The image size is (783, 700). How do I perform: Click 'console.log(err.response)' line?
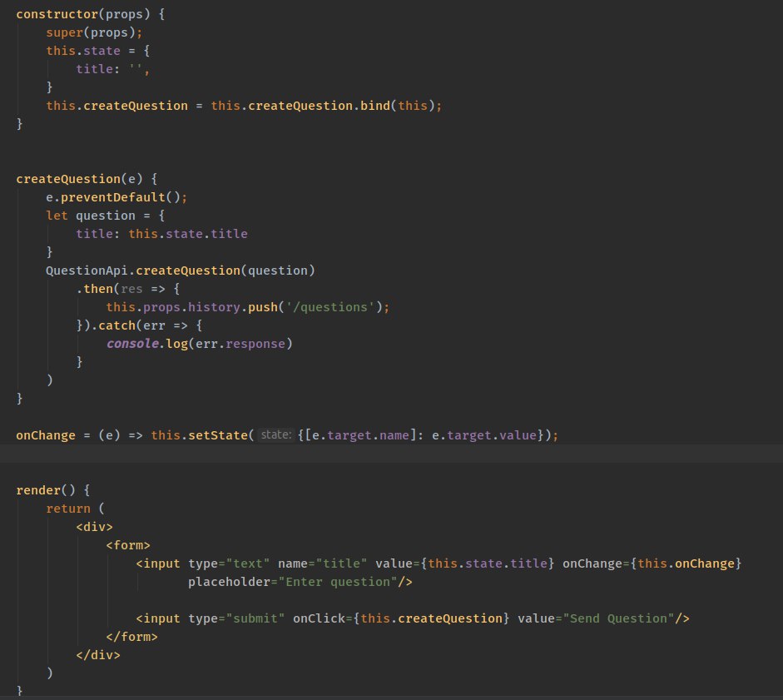[199, 344]
